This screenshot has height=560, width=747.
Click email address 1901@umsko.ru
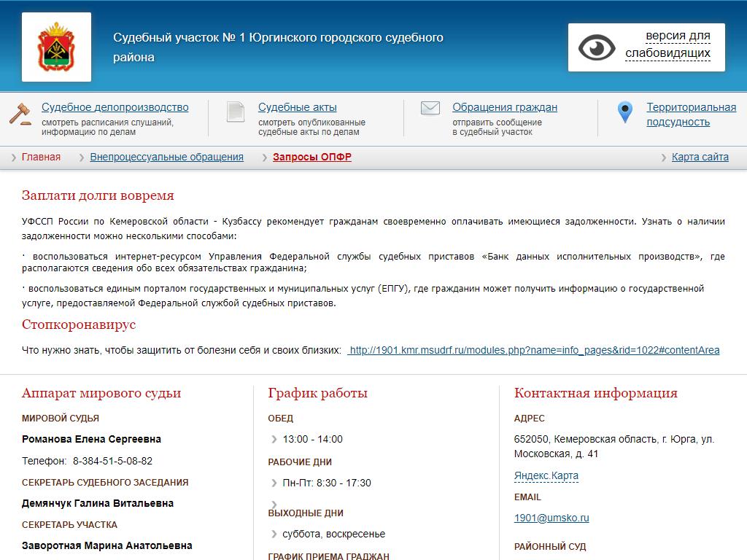click(551, 518)
